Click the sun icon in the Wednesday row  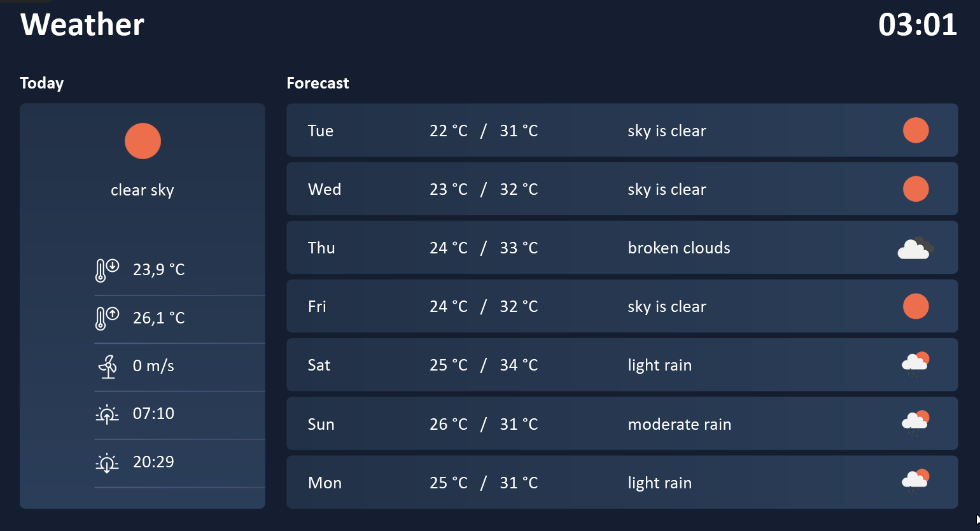point(916,189)
